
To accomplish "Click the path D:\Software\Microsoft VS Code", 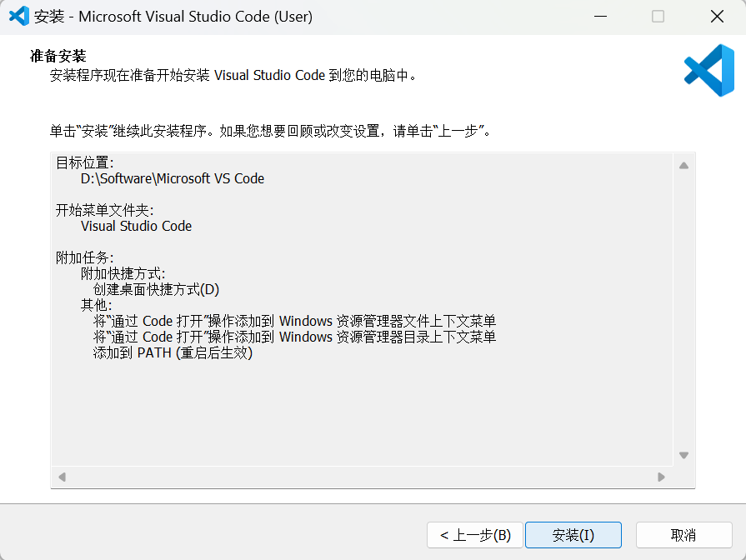I will pos(173,178).
